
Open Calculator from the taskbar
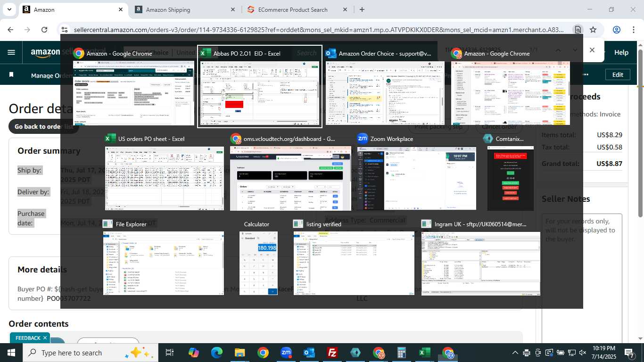click(401, 353)
